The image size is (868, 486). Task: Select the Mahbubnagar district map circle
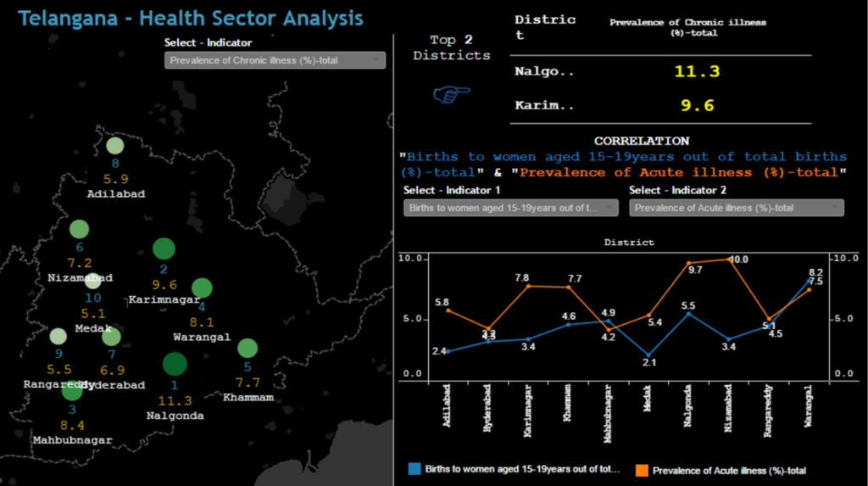[x=72, y=391]
